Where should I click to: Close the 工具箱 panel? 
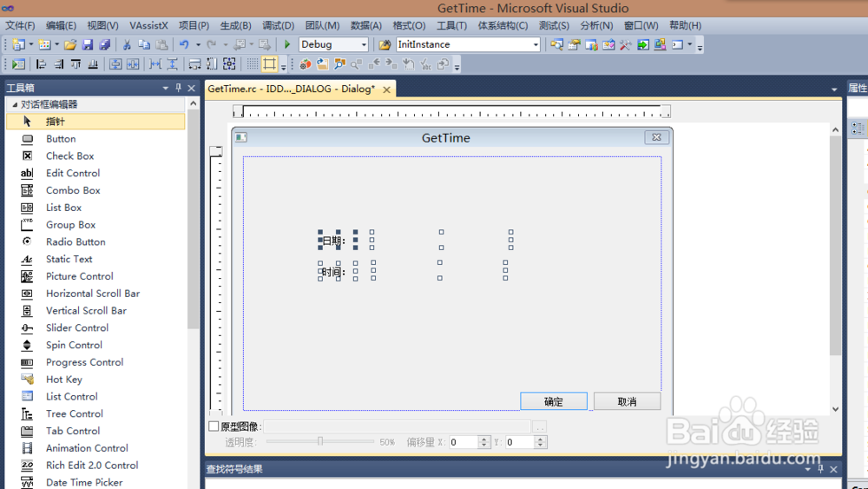(192, 88)
